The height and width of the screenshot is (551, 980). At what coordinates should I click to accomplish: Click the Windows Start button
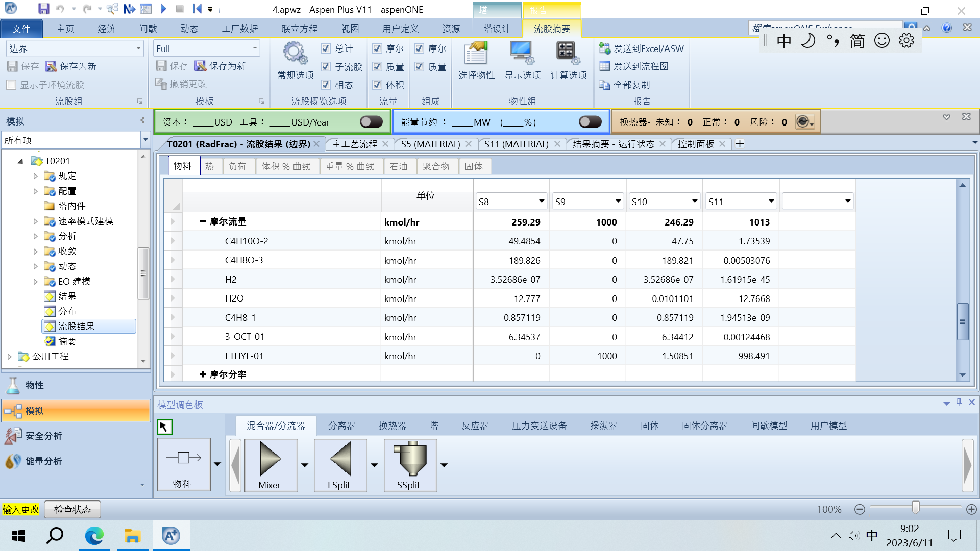point(18,535)
